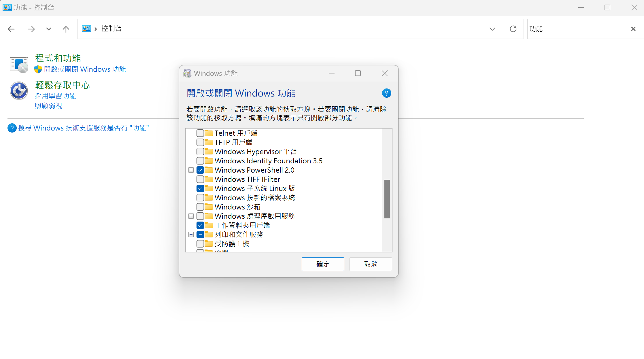Uncheck Windows 子系統 Linux 版 checkbox
Viewport: 644px width, 359px height.
[x=200, y=188]
